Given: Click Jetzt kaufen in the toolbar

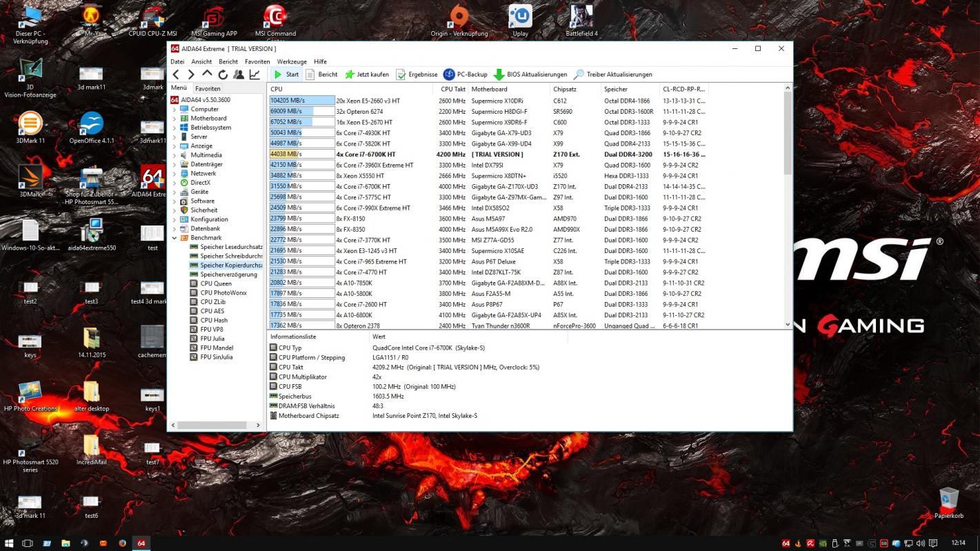Looking at the screenshot, I should [367, 74].
